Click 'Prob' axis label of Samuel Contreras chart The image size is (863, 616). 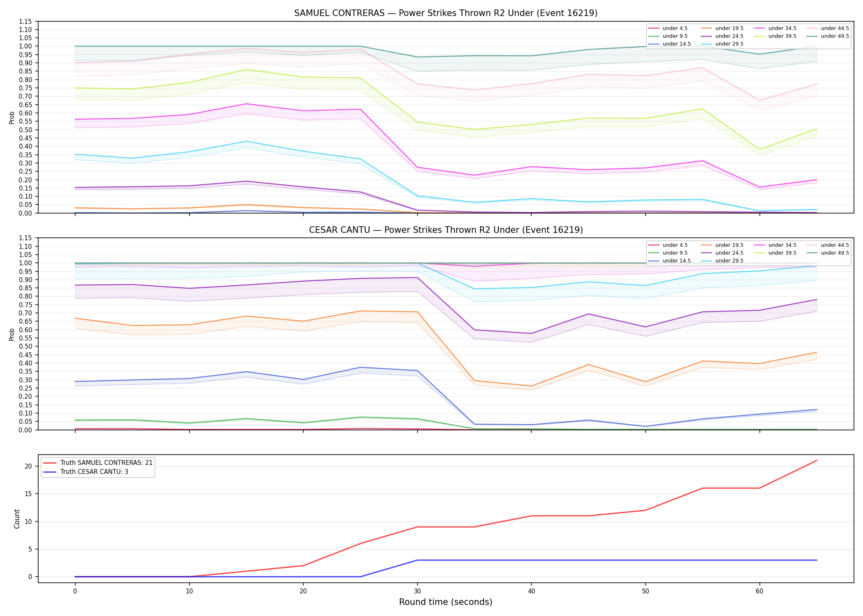12,117
